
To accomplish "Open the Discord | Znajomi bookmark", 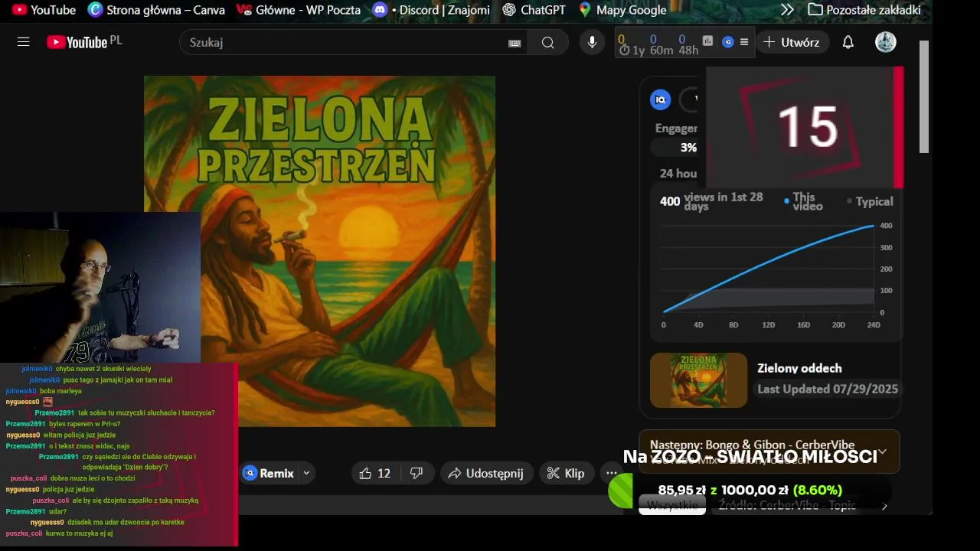I will click(431, 10).
